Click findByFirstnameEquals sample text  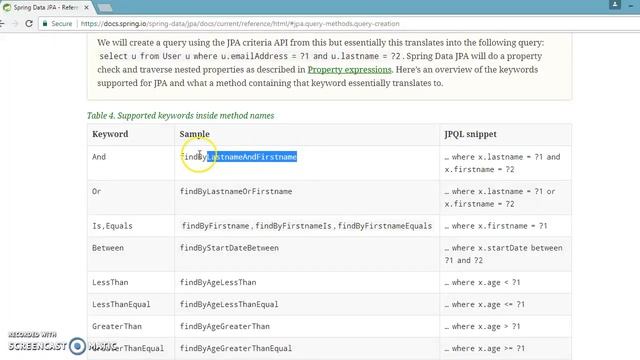coord(384,226)
